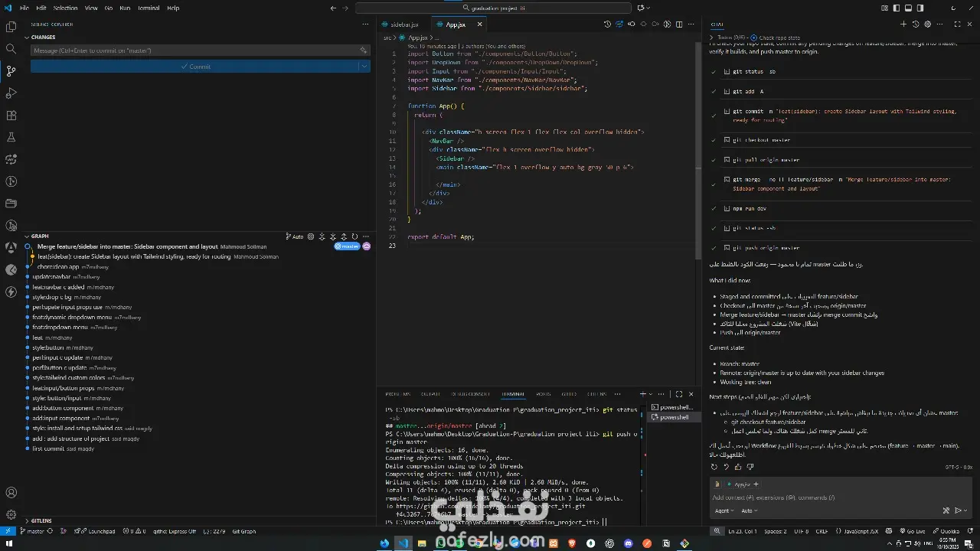Image resolution: width=980 pixels, height=551 pixels.
Task: Toggle the Auto option in Graph header
Action: coord(295,236)
